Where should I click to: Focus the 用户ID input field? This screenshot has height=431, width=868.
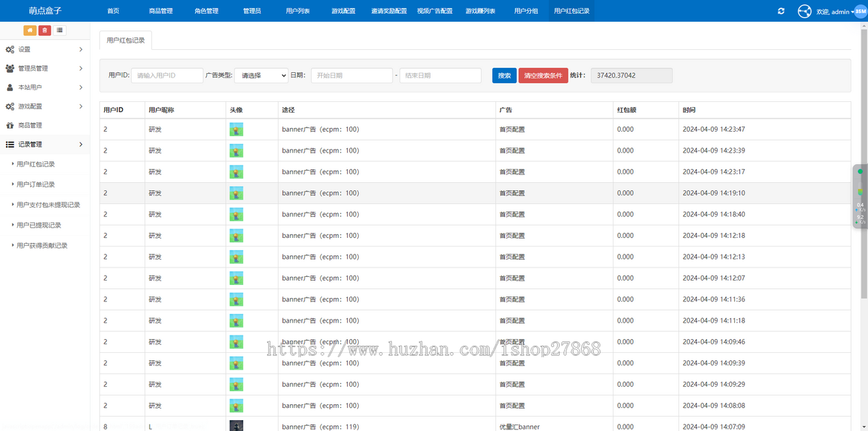pos(167,75)
